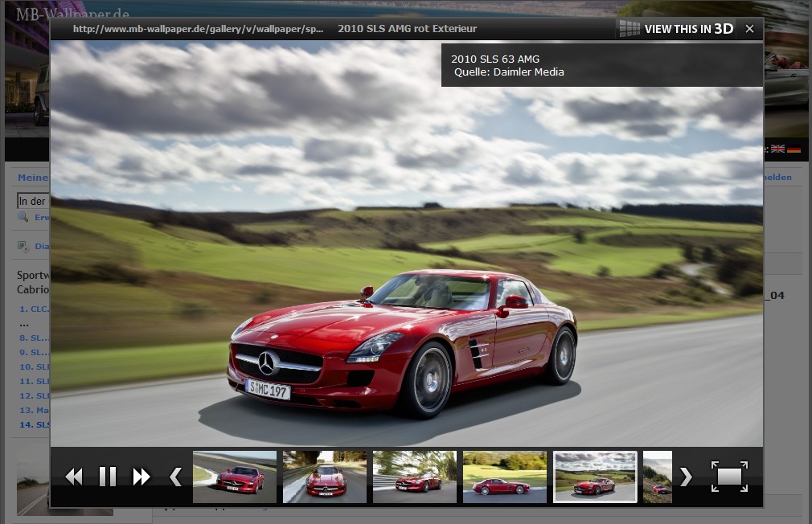Click the View This in 3D button
The image size is (812, 524).
pos(689,29)
